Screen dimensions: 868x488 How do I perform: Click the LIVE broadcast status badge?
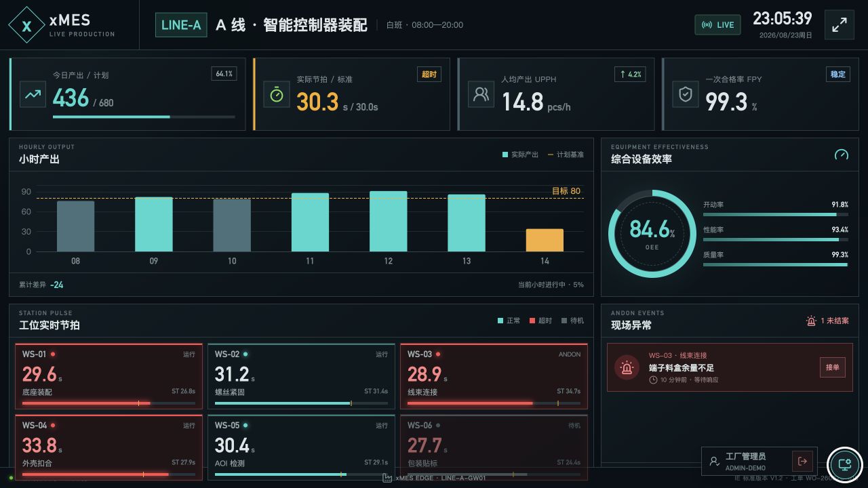[x=717, y=25]
